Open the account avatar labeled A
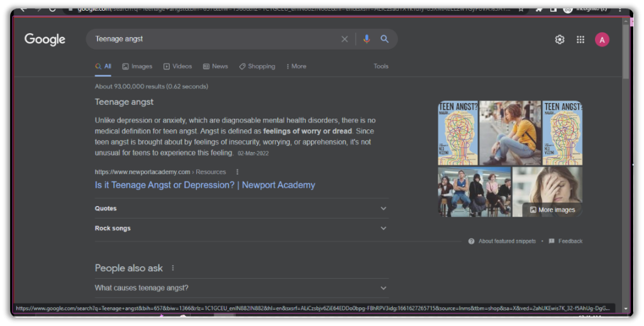Viewport: 644px width, 326px height. (x=602, y=40)
